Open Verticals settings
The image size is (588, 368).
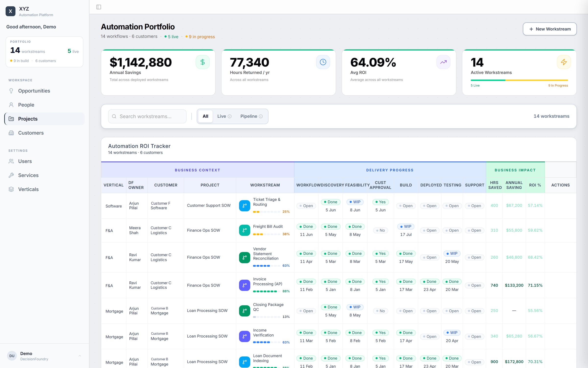pos(45,189)
